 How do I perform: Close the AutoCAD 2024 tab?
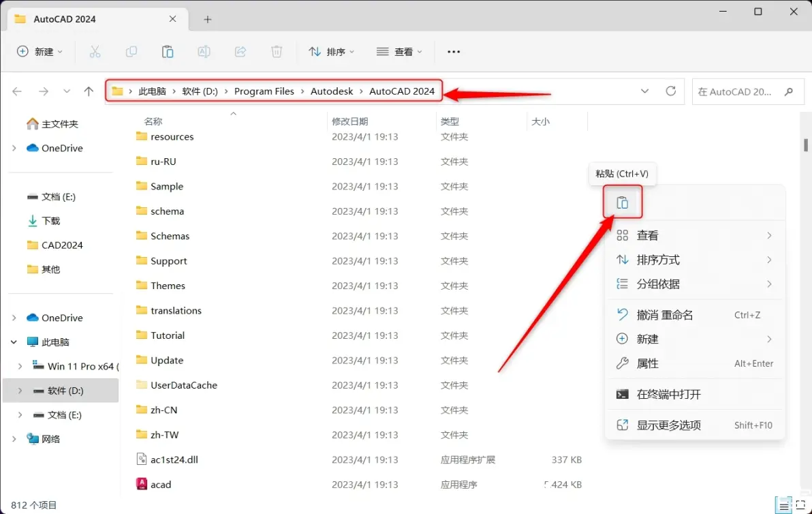172,18
